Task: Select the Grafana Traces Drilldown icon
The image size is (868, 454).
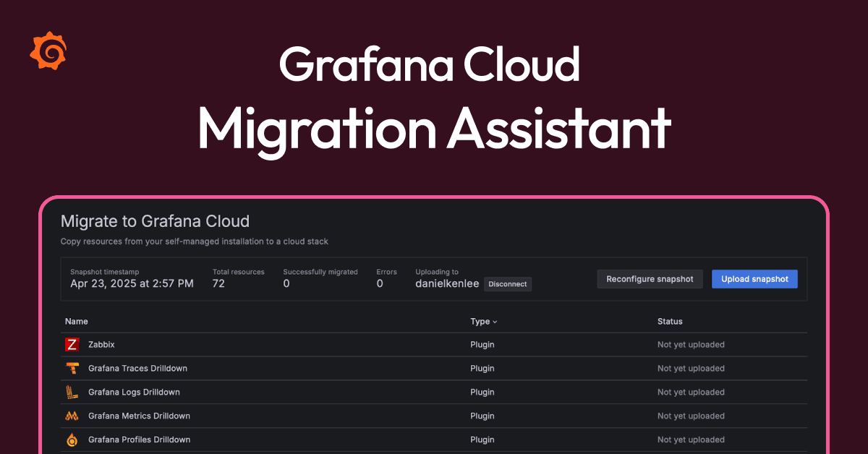Action: click(x=72, y=368)
